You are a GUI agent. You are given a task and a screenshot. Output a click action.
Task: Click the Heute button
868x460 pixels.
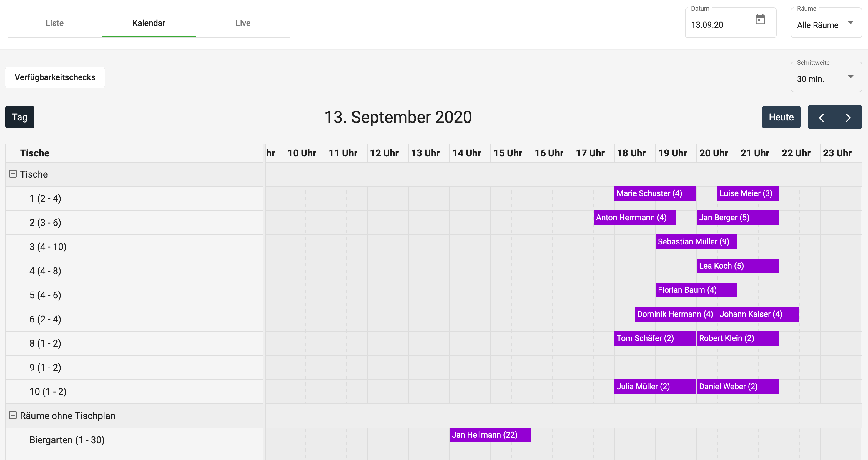(781, 117)
